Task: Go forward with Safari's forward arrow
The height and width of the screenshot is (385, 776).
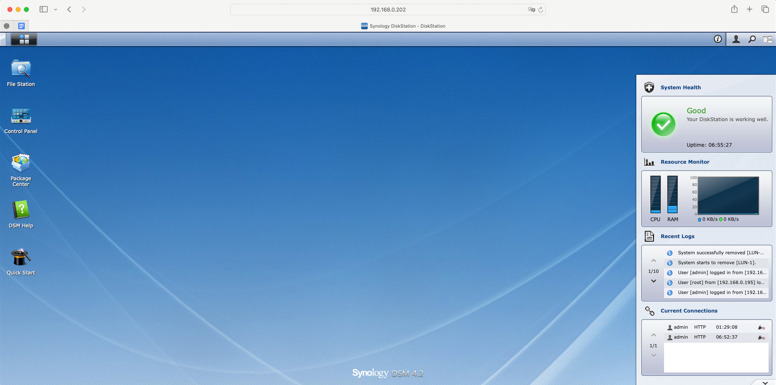Action: click(x=83, y=9)
